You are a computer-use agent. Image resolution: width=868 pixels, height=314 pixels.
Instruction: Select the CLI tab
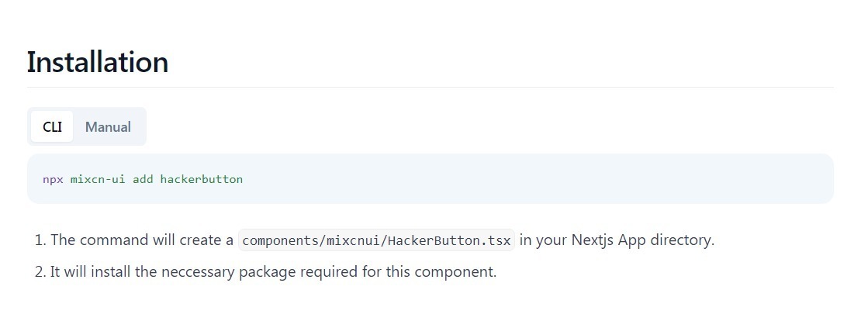[x=52, y=127]
